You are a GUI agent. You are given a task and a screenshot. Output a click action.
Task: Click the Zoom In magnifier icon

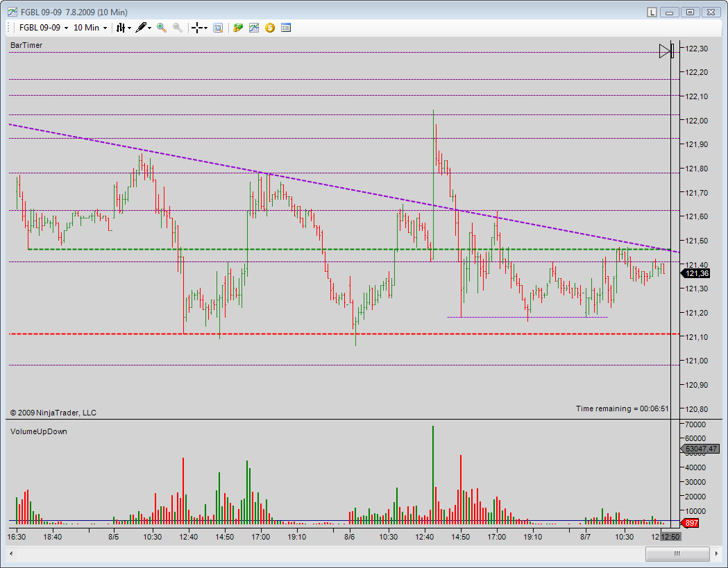click(x=162, y=28)
